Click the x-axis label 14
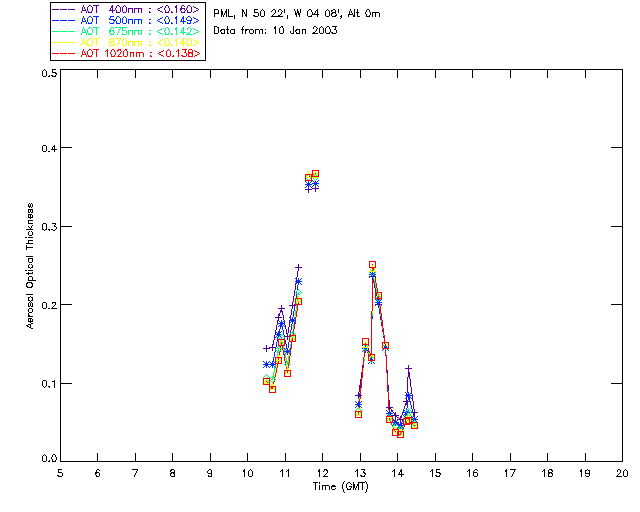The width and height of the screenshot is (640, 512). click(398, 473)
